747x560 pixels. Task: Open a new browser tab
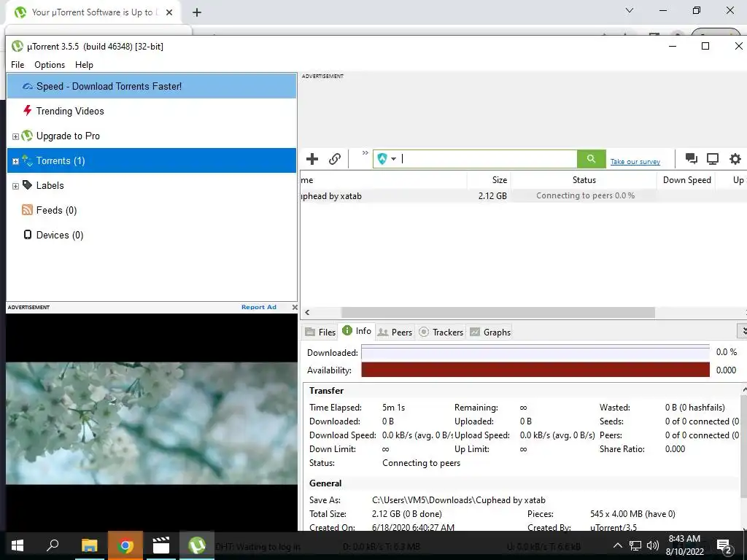coord(197,12)
